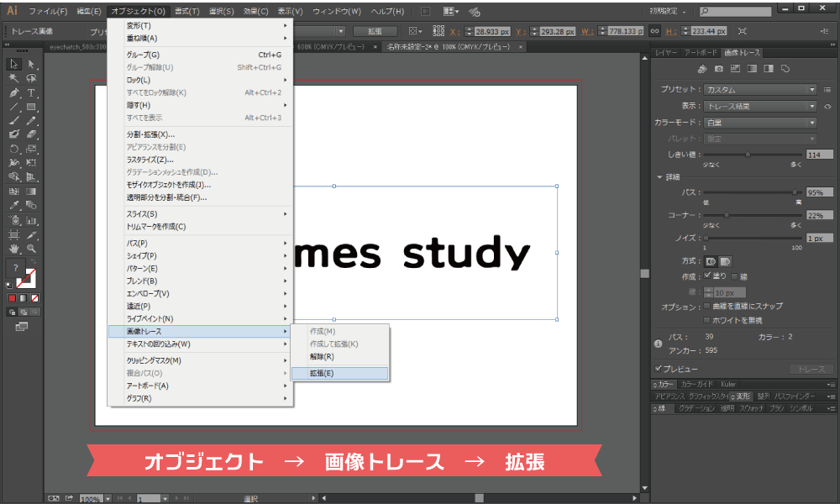Select the Magic Wand tool
Image resolution: width=840 pixels, height=504 pixels.
coord(14,78)
